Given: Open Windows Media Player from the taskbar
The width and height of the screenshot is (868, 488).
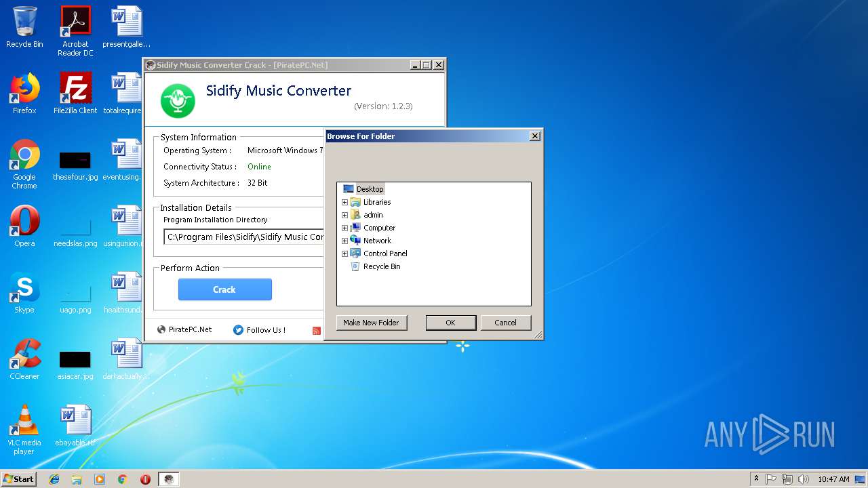Looking at the screenshot, I should (x=100, y=479).
